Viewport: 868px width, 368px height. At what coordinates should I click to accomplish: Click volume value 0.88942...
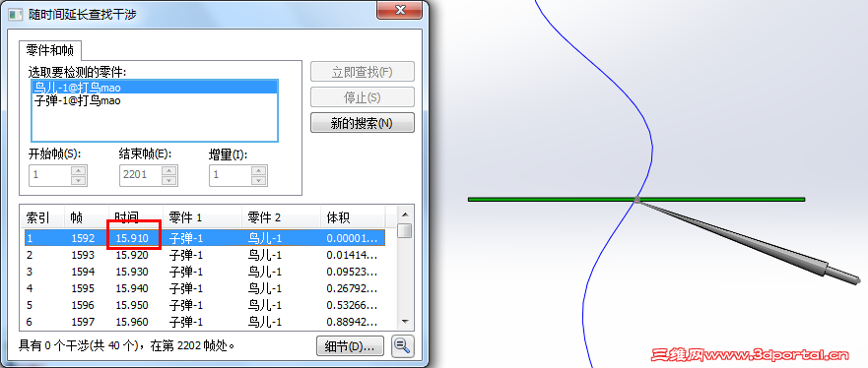point(352,322)
